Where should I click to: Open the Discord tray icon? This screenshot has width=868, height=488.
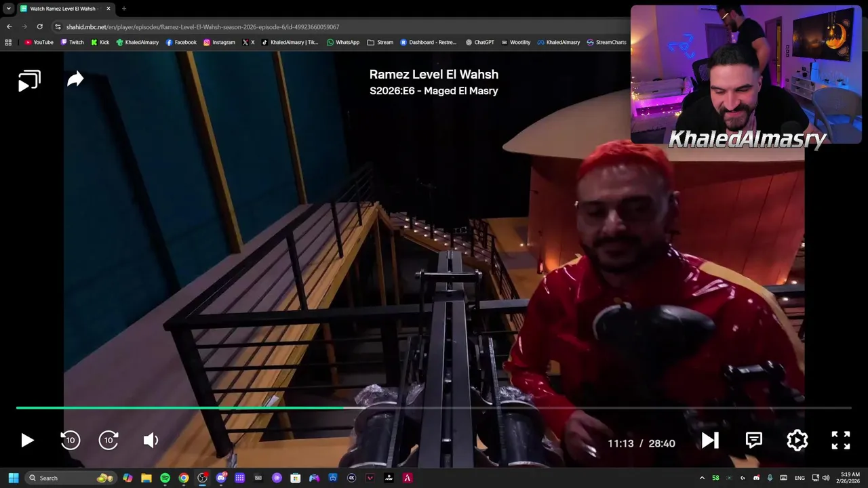coord(756,478)
